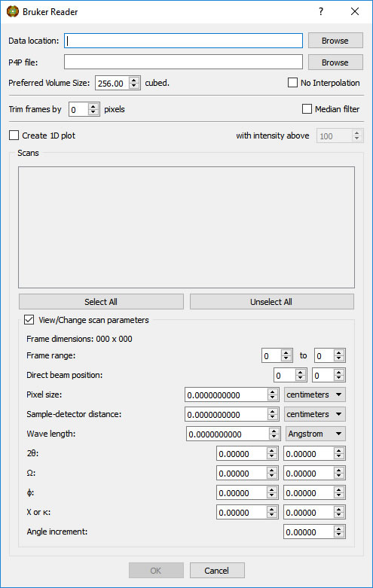The height and width of the screenshot is (588, 373).
Task: Click inside the empty Scans list
Action: (x=187, y=227)
